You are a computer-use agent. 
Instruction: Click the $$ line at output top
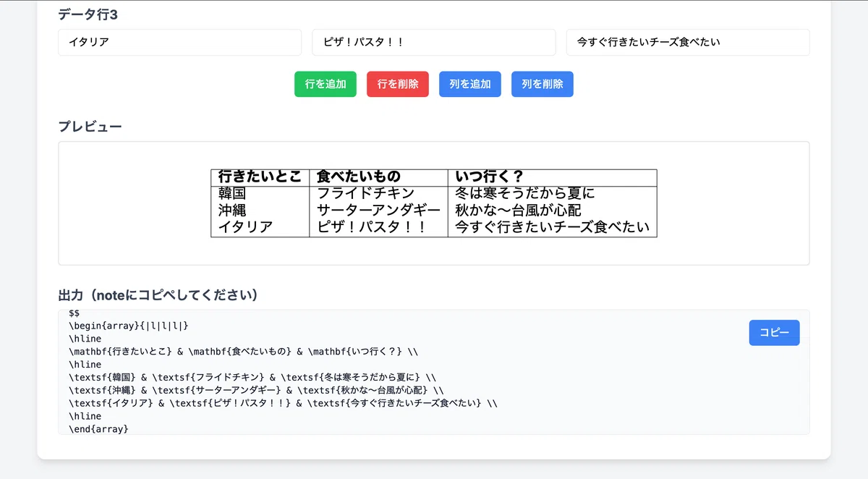pos(75,313)
